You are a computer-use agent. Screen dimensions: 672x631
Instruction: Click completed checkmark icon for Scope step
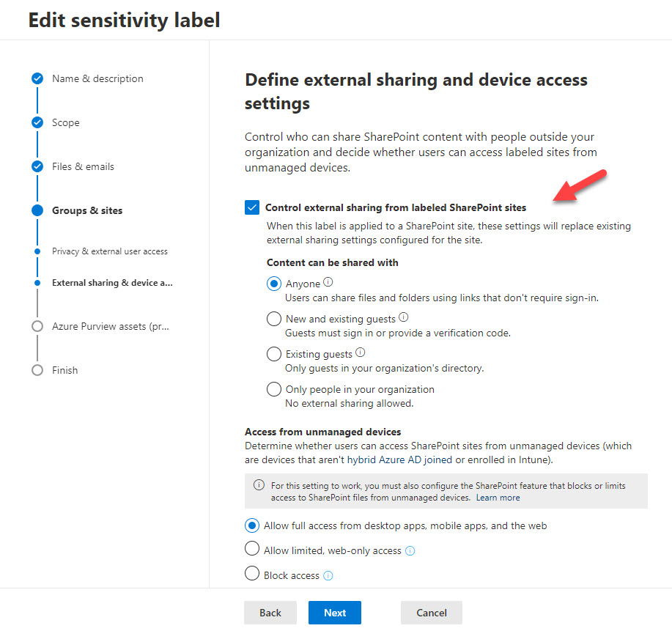[37, 122]
